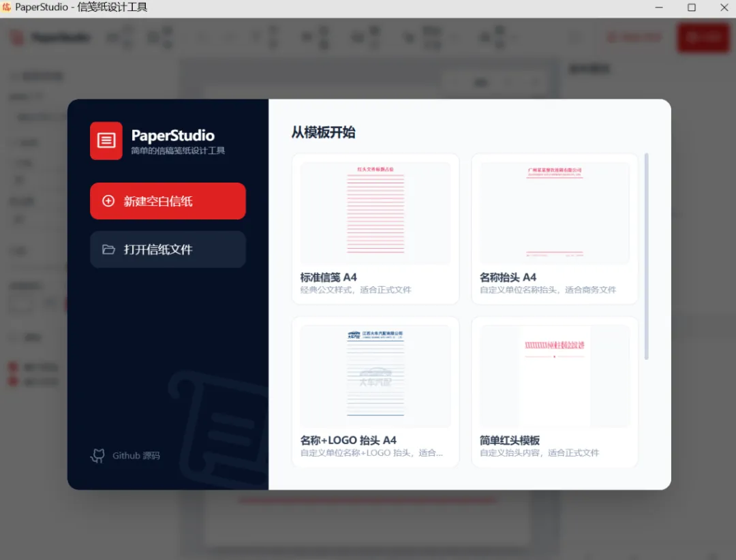Click the plus circle icon in 新建空白信纸

tap(108, 201)
